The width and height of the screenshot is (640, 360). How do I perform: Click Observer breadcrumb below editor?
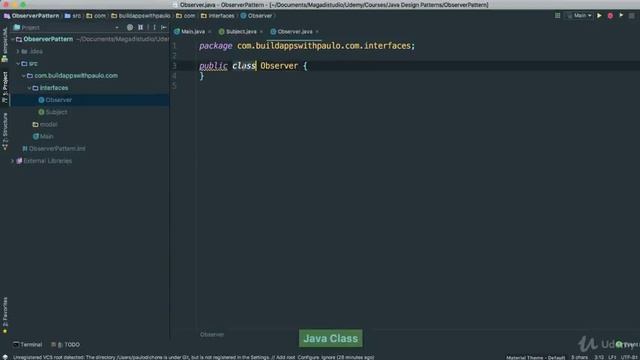tap(212, 334)
